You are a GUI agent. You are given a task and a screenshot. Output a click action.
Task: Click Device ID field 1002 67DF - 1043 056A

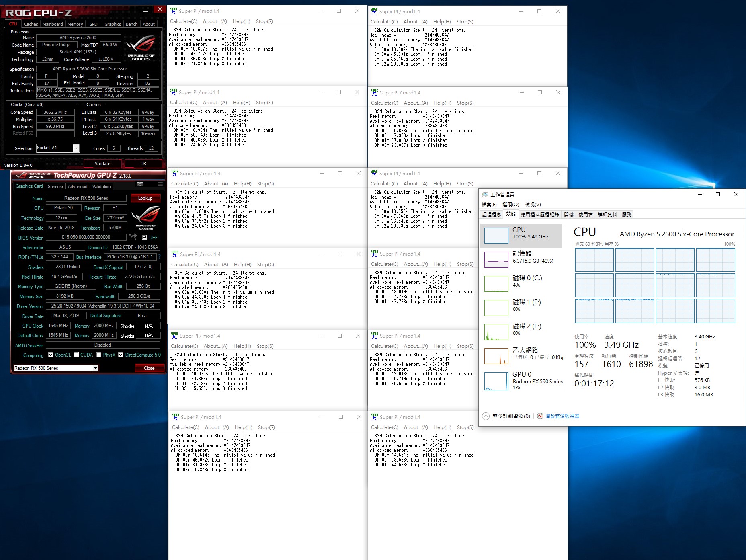pyautogui.click(x=135, y=247)
